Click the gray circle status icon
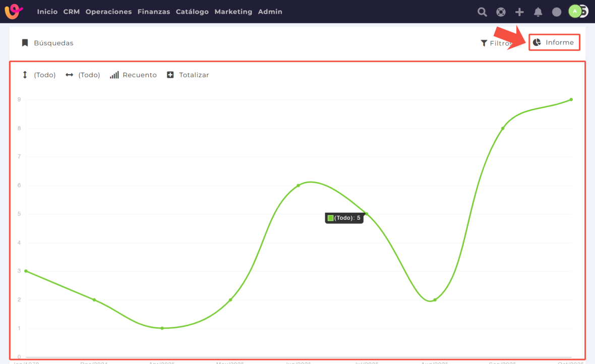The width and height of the screenshot is (595, 364). coord(557,12)
